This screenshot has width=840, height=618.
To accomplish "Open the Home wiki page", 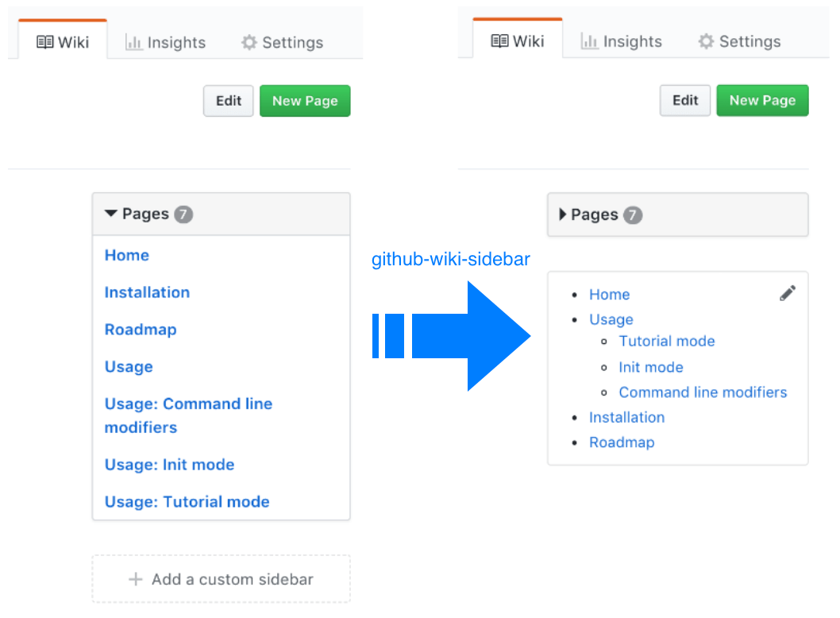I will (x=127, y=255).
